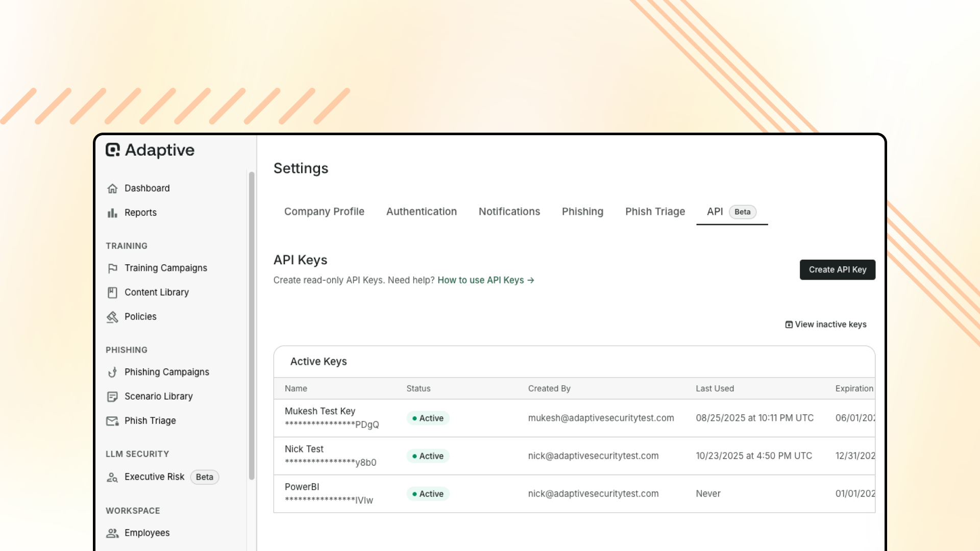Click the Employees people icon
Image resolution: width=980 pixels, height=551 pixels.
coord(112,533)
